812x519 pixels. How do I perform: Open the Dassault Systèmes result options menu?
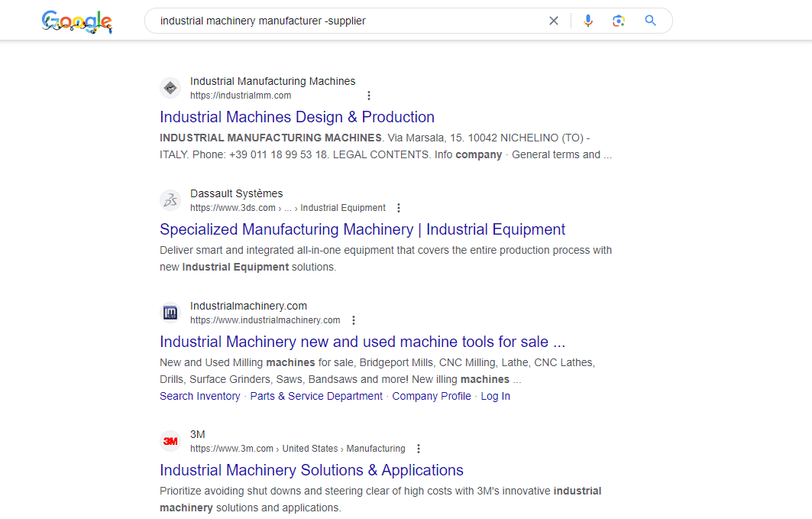pos(398,207)
